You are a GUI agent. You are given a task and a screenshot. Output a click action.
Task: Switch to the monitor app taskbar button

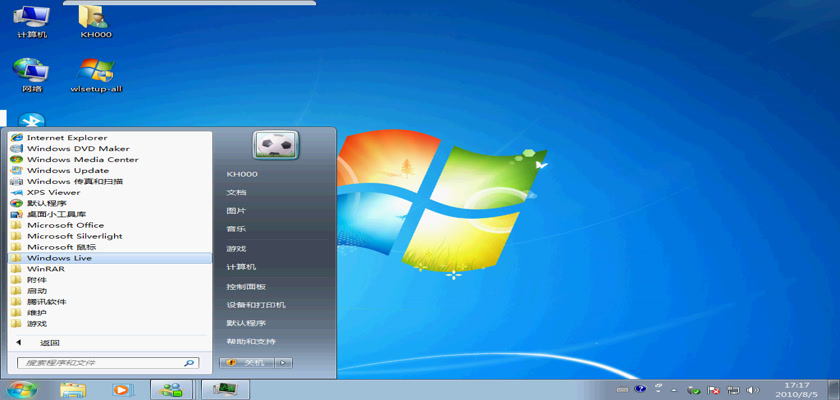pos(226,390)
